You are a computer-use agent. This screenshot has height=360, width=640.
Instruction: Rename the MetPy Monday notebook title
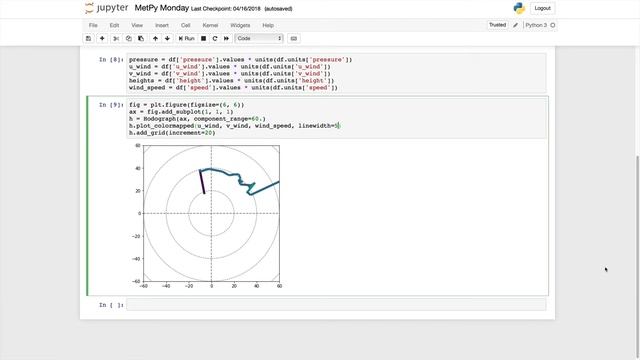click(162, 8)
